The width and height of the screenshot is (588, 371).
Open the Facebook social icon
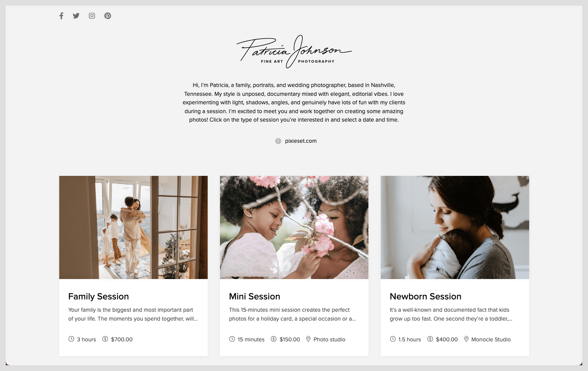(x=61, y=16)
